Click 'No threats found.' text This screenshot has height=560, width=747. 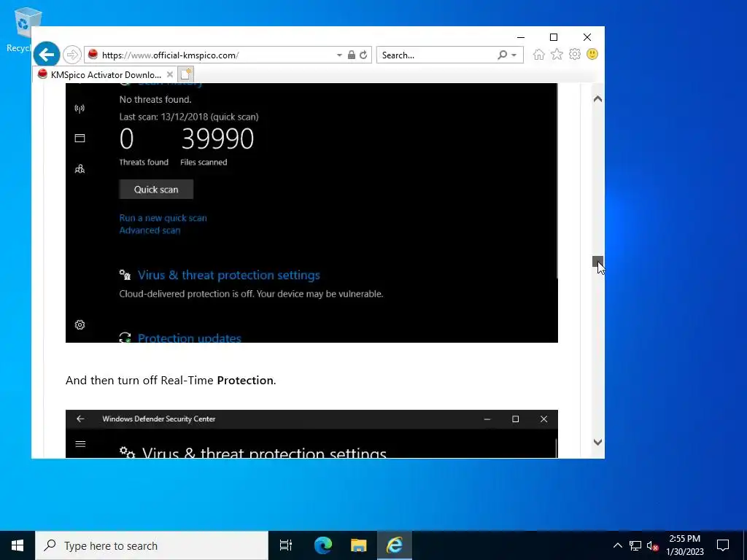click(x=155, y=99)
